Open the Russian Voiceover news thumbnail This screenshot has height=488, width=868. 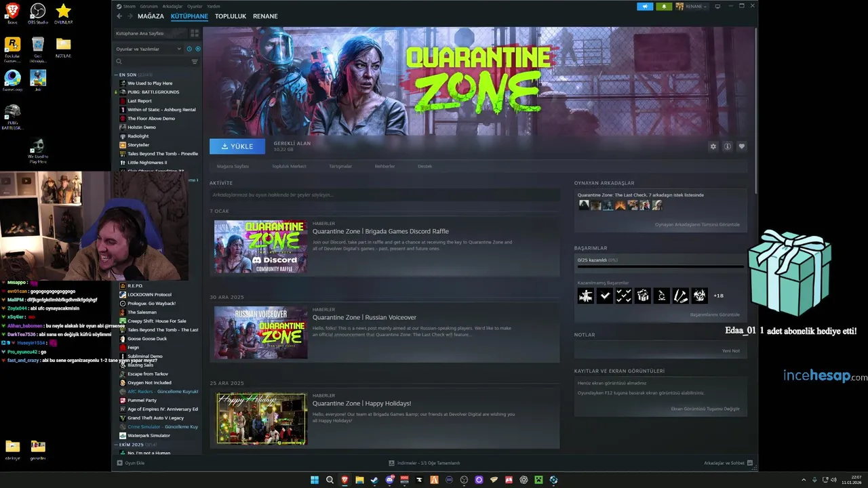(261, 333)
